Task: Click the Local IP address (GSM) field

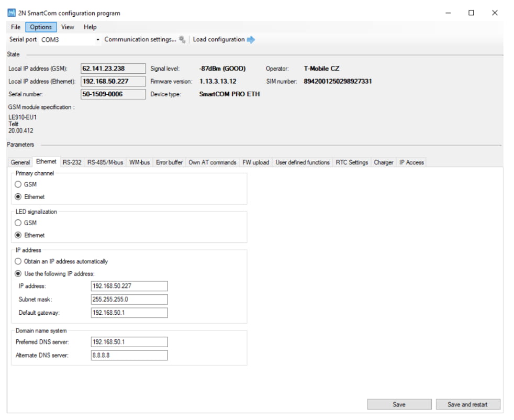Action: [113, 69]
